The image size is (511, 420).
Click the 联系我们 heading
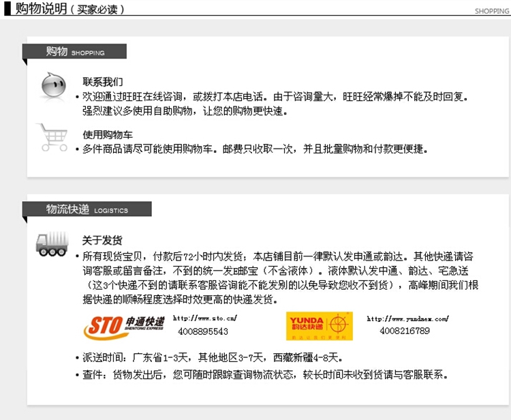click(103, 82)
